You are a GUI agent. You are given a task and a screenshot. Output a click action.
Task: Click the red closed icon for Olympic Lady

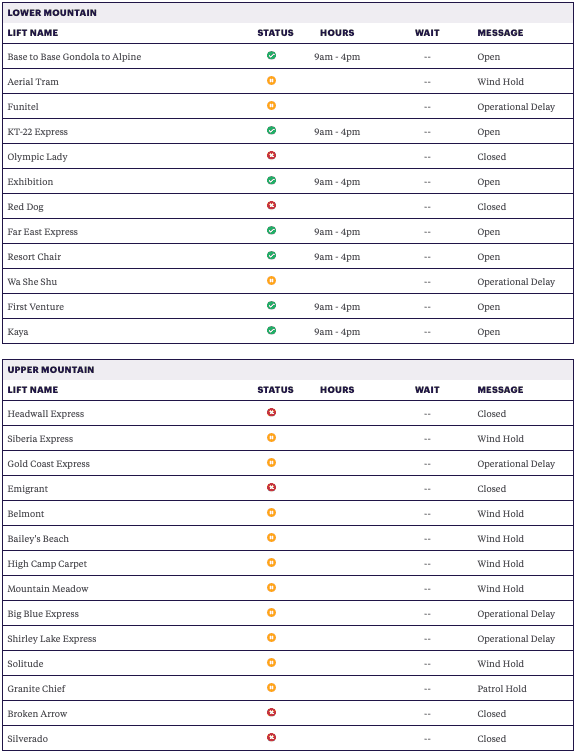click(271, 156)
